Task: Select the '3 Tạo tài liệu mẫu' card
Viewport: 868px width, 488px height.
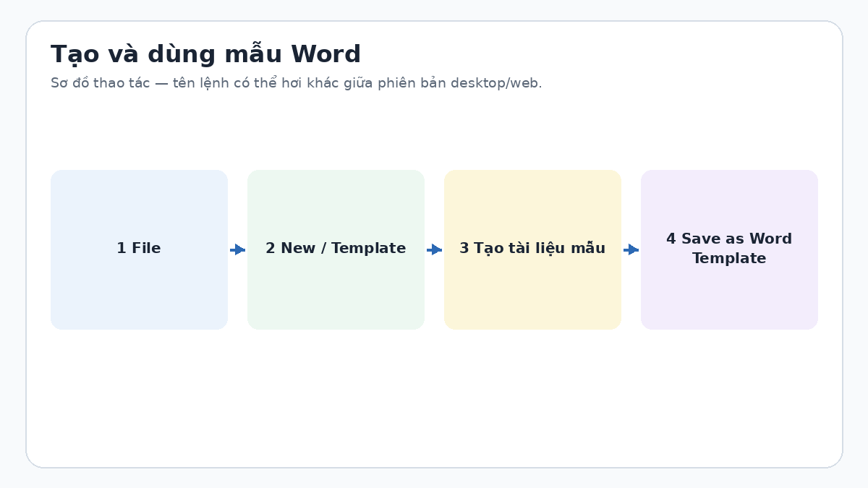Action: (x=532, y=249)
